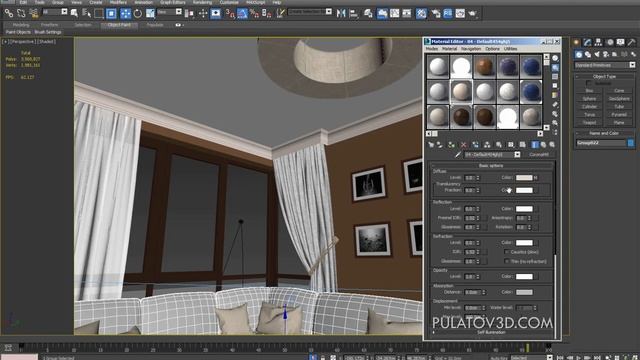Open the Utilities hammer tab

631,42
